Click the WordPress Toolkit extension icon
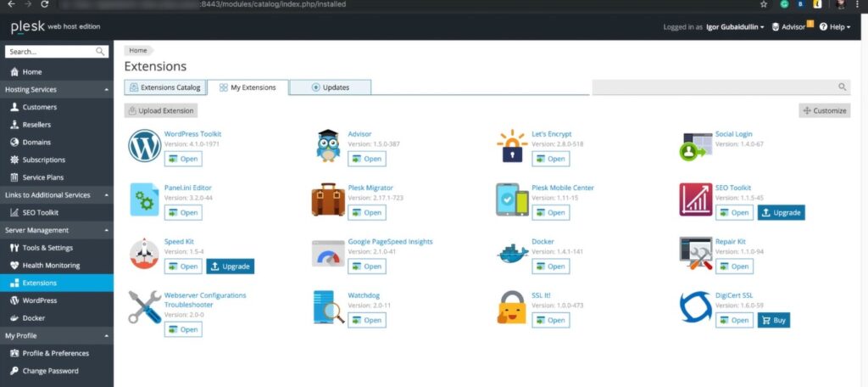This screenshot has width=868, height=387. pos(144,146)
